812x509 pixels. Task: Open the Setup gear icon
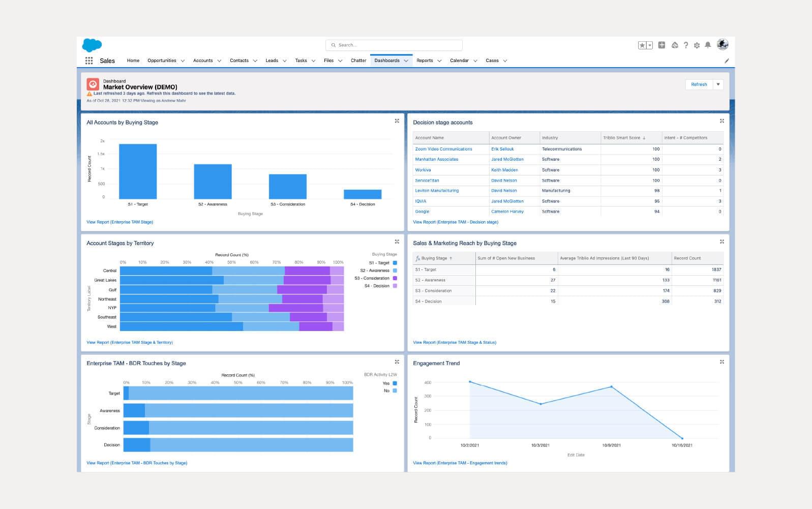click(x=697, y=45)
